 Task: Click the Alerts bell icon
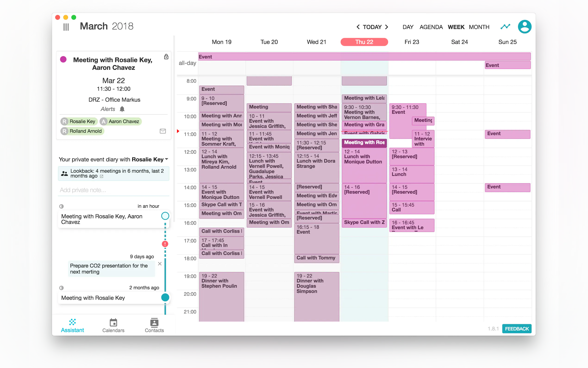tap(122, 109)
